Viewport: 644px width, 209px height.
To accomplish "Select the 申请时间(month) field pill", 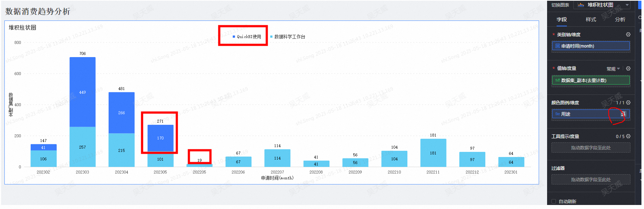I will 590,46.
